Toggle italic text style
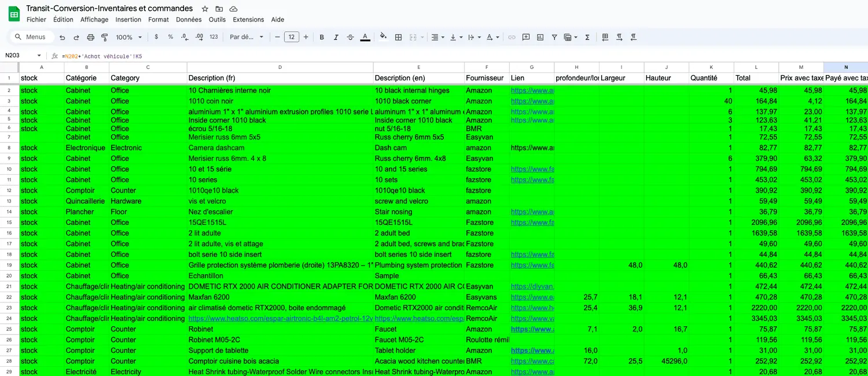The image size is (868, 376). click(x=336, y=37)
